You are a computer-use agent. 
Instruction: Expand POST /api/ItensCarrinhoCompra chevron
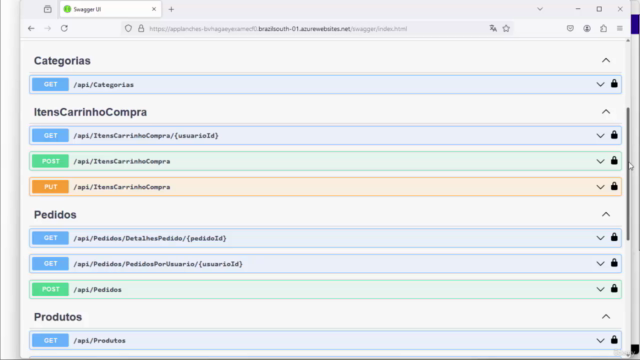[600, 161]
